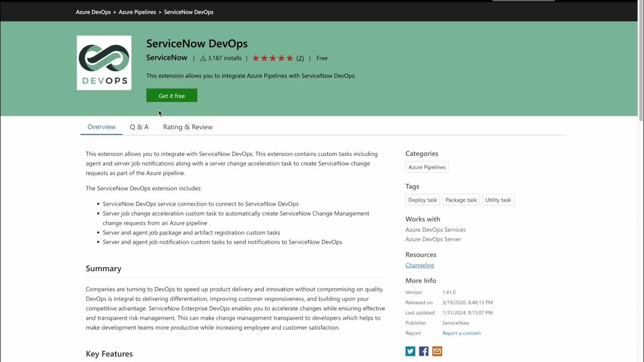Click the page vertical scrollbar
The height and width of the screenshot is (362, 644).
tap(640, 65)
